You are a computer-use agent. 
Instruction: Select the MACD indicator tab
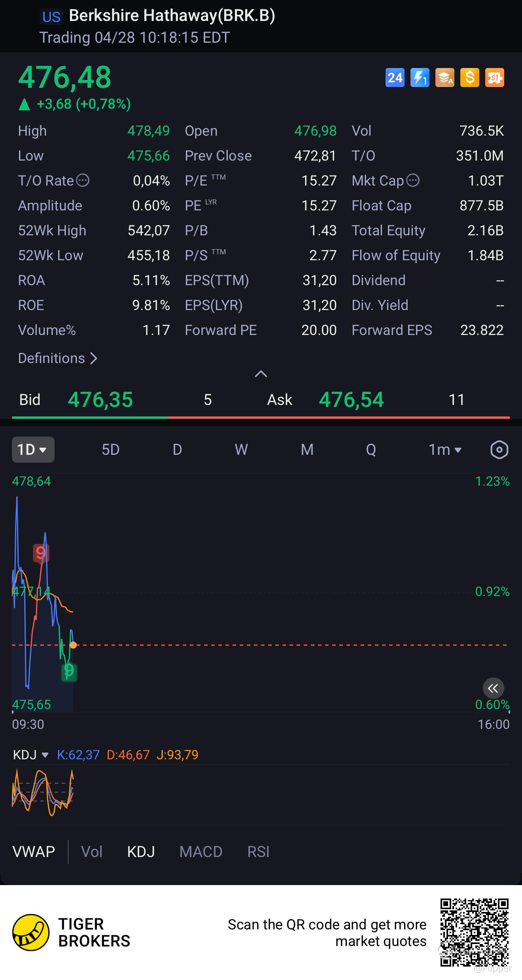[x=201, y=851]
